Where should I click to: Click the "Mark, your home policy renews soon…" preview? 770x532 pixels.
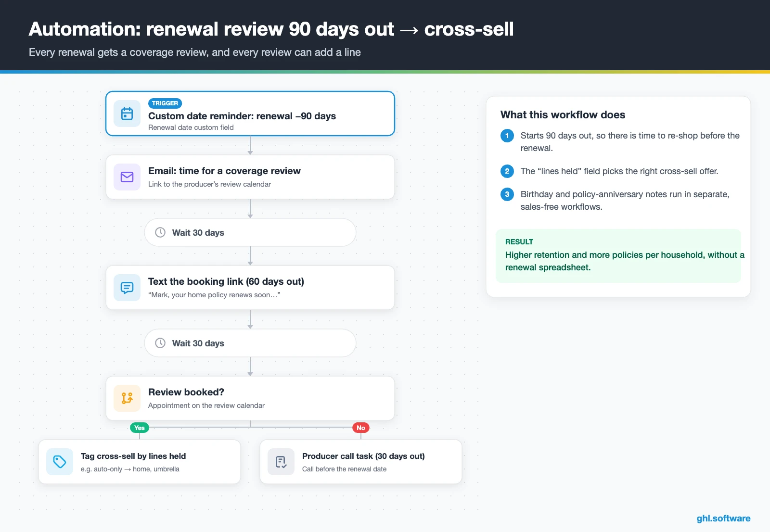[214, 295]
